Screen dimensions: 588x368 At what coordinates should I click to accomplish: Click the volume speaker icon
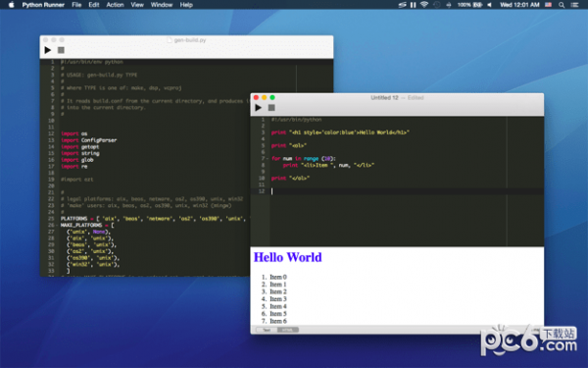[x=489, y=5]
